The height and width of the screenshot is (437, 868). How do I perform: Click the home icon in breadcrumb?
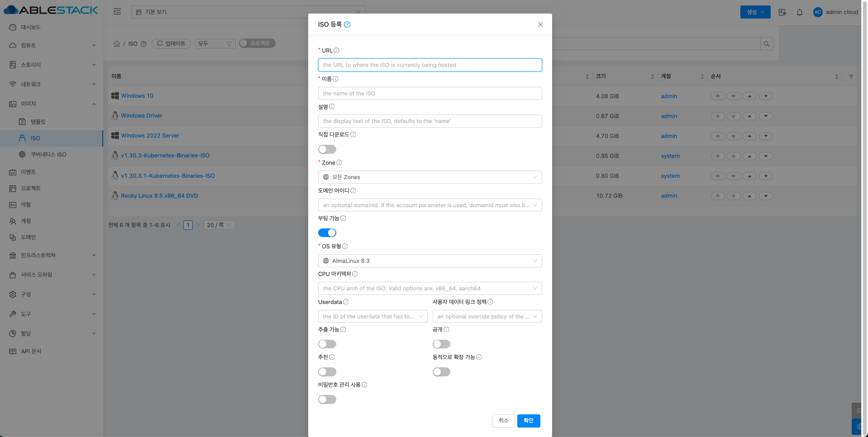(117, 44)
